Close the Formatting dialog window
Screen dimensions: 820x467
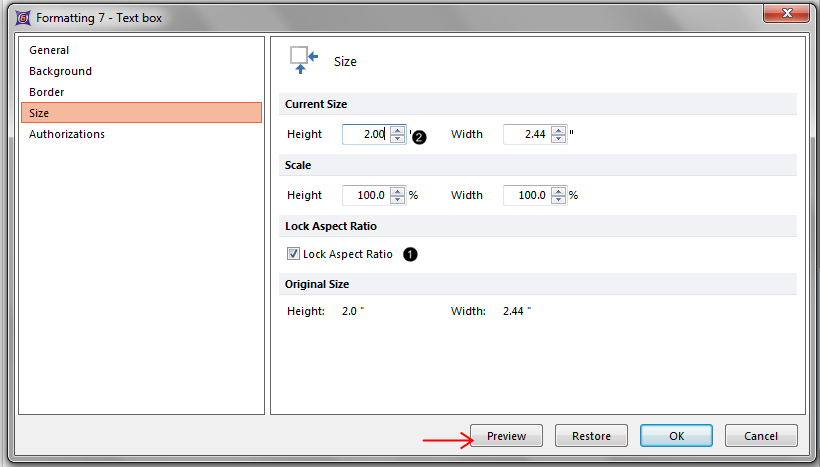786,14
